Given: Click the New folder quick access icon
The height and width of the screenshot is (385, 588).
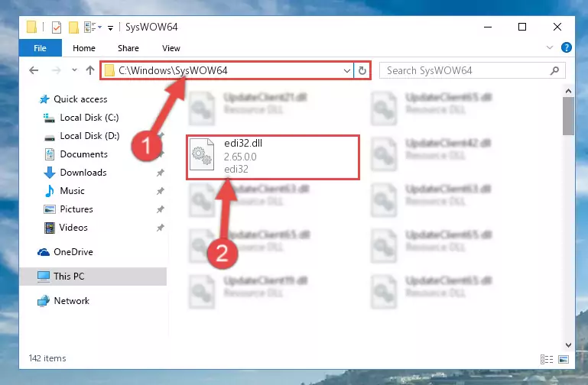Looking at the screenshot, I should coord(73,27).
